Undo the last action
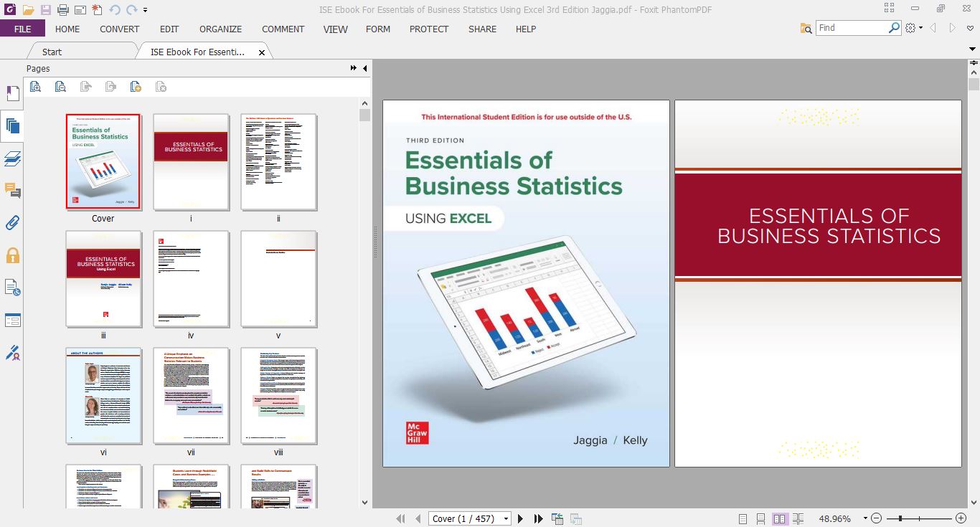This screenshot has height=527, width=980. coord(115,10)
